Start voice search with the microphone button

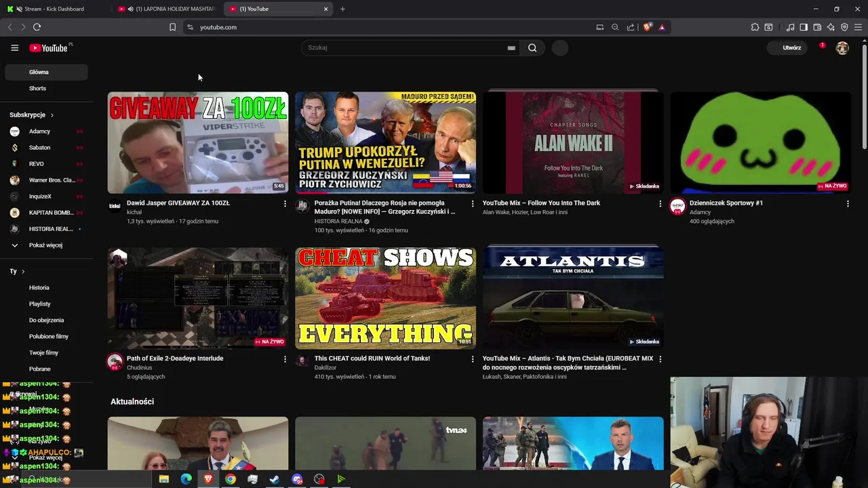coord(559,47)
